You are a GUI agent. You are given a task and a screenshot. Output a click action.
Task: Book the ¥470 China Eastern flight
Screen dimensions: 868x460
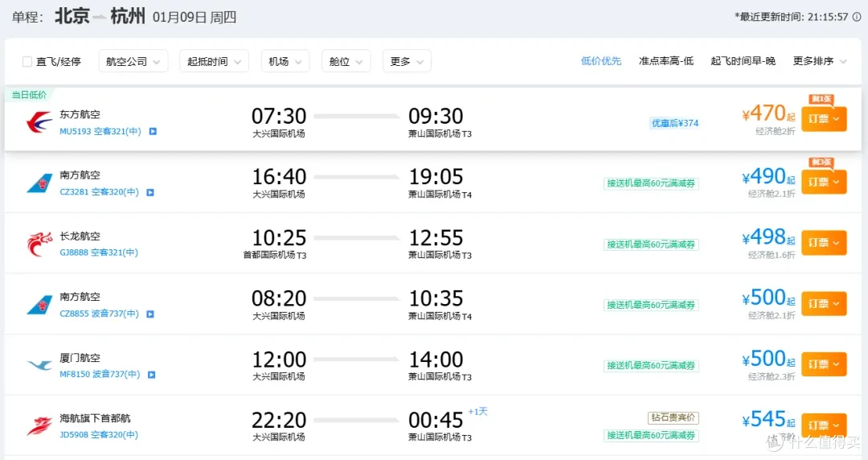coord(824,118)
